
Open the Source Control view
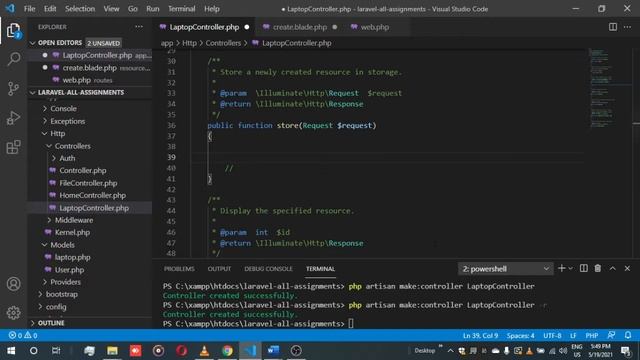pyautogui.click(x=13, y=89)
